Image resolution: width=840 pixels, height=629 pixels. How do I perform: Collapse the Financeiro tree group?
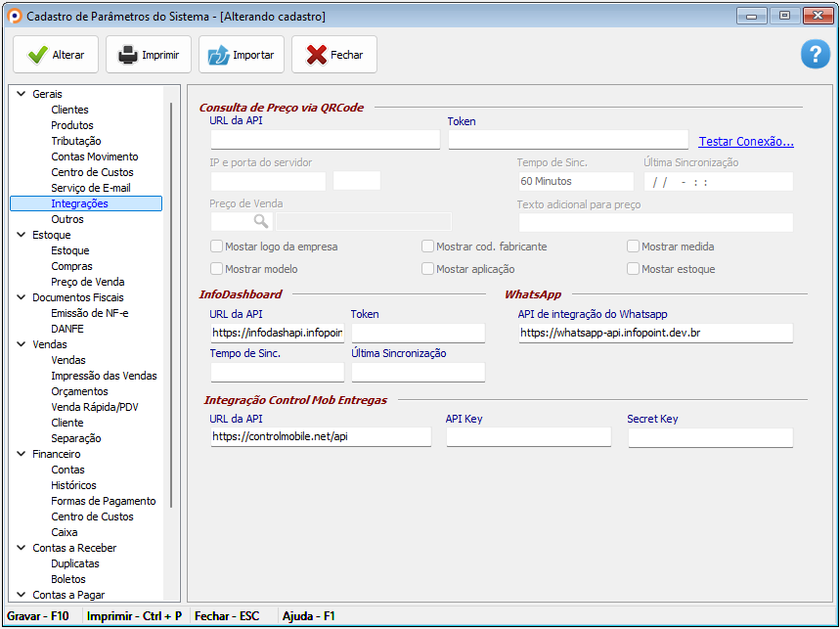coord(20,454)
